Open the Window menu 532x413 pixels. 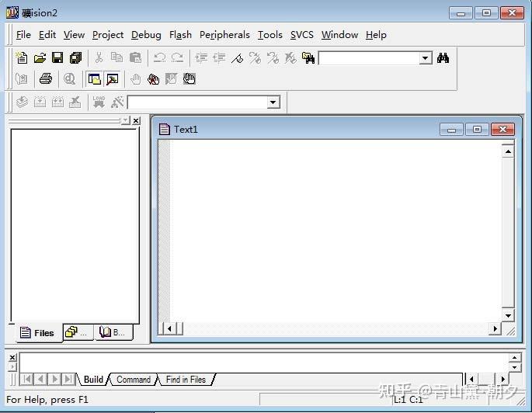tap(339, 35)
